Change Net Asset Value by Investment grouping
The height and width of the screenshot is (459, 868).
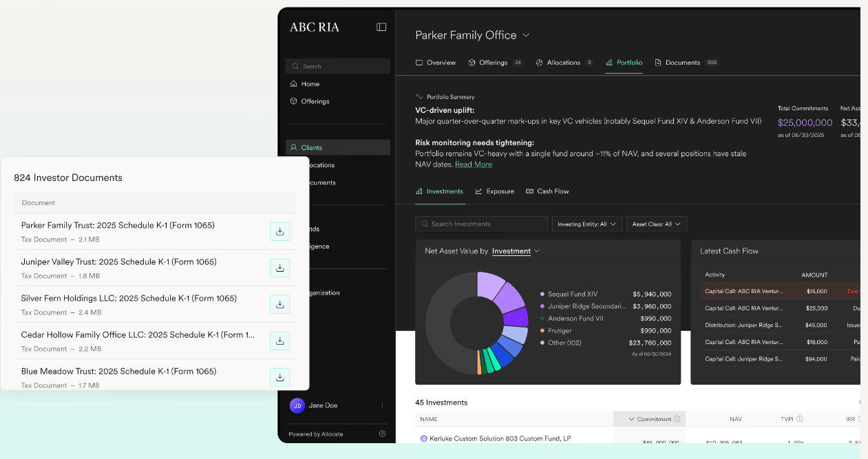[516, 251]
